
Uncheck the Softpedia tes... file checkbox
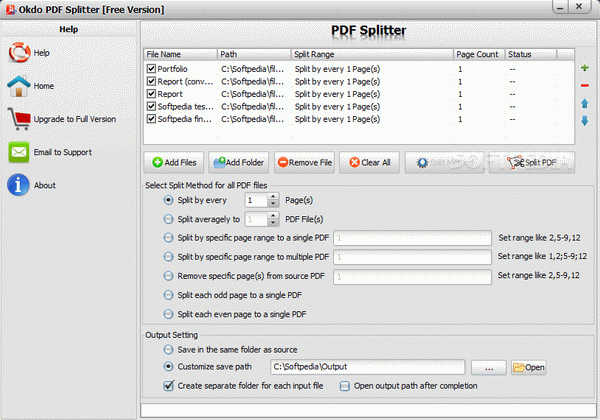click(151, 106)
